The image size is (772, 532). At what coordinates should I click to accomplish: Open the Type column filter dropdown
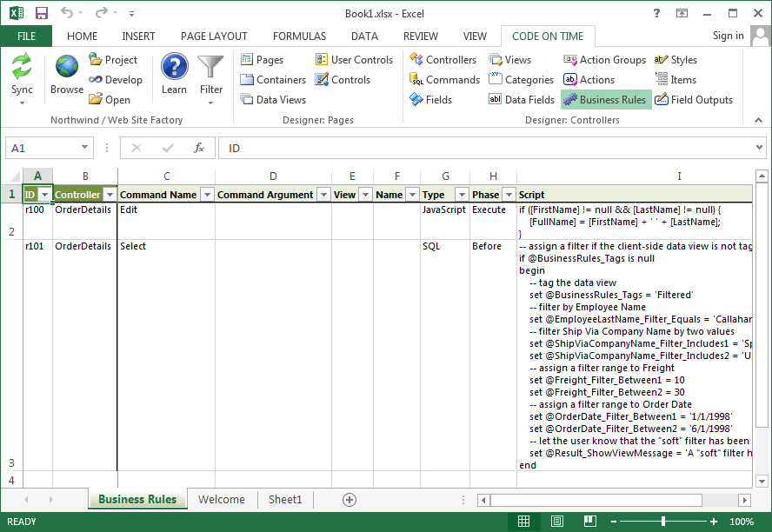tap(460, 194)
